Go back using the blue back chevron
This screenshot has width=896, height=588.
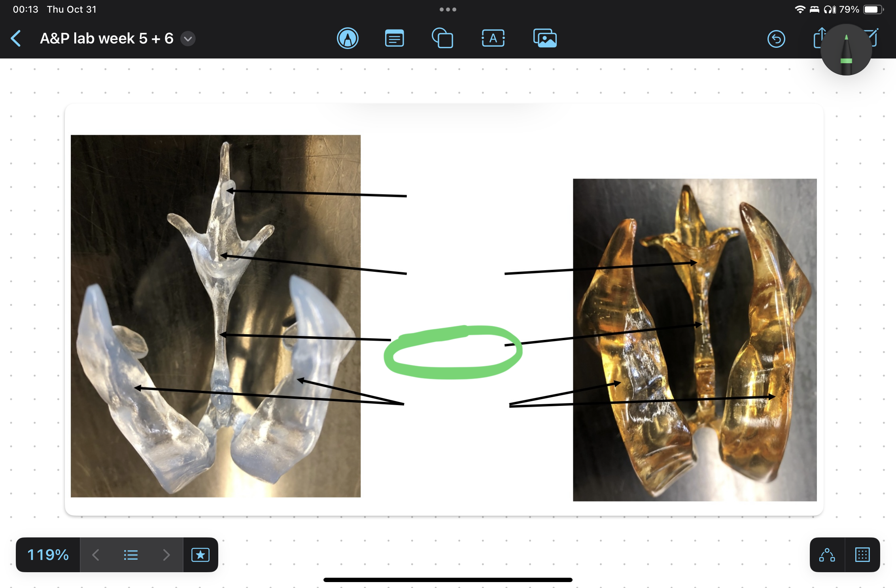coord(16,39)
